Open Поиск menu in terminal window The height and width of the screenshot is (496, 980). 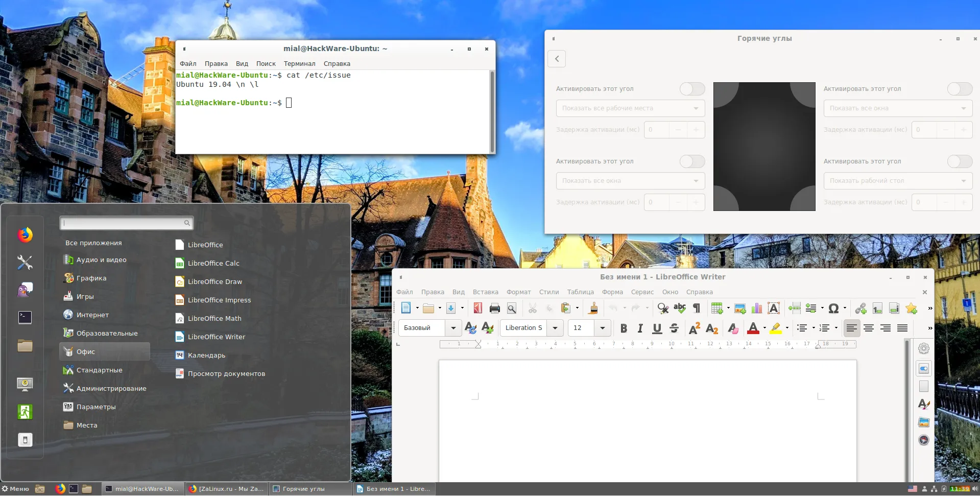[266, 64]
